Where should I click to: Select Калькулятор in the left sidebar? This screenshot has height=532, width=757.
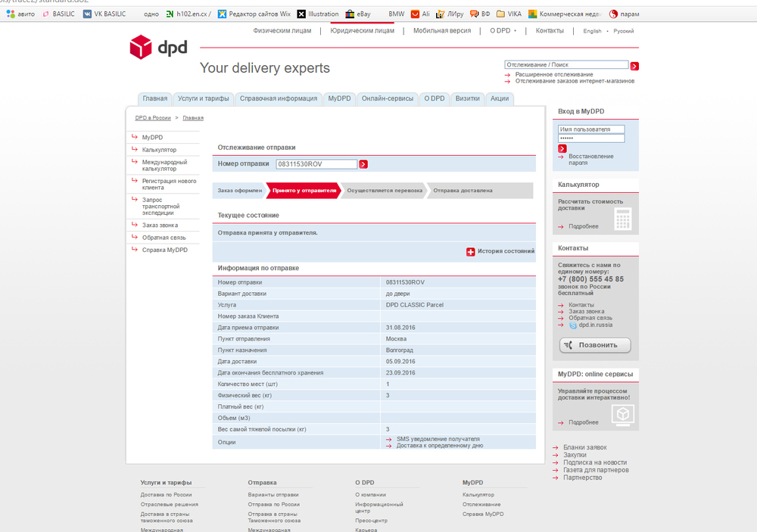159,150
